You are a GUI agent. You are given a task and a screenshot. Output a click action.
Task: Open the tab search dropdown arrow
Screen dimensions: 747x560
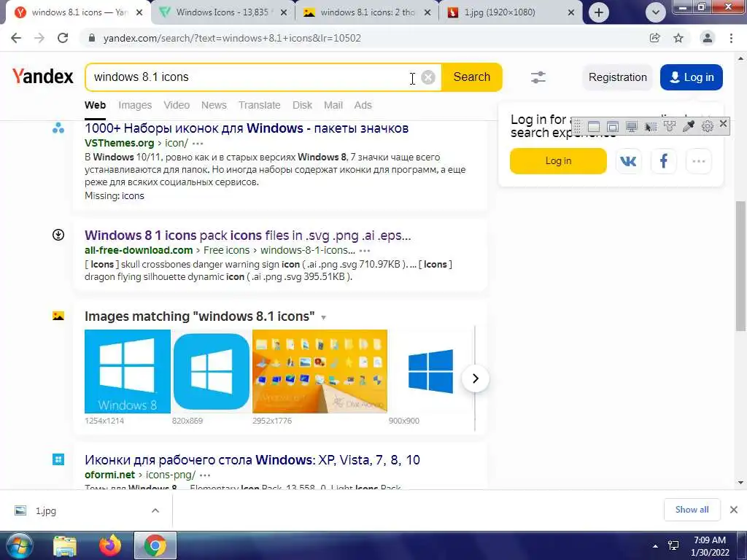coord(656,12)
